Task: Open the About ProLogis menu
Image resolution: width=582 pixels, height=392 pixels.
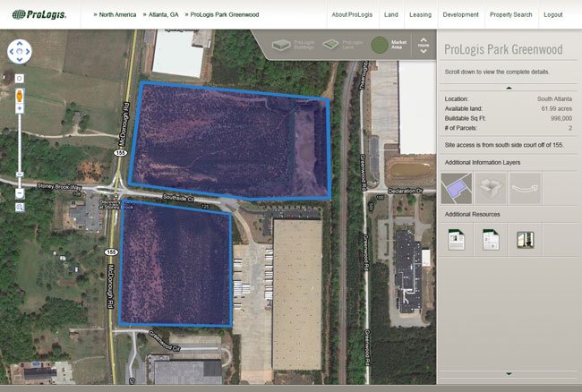Action: coord(352,15)
